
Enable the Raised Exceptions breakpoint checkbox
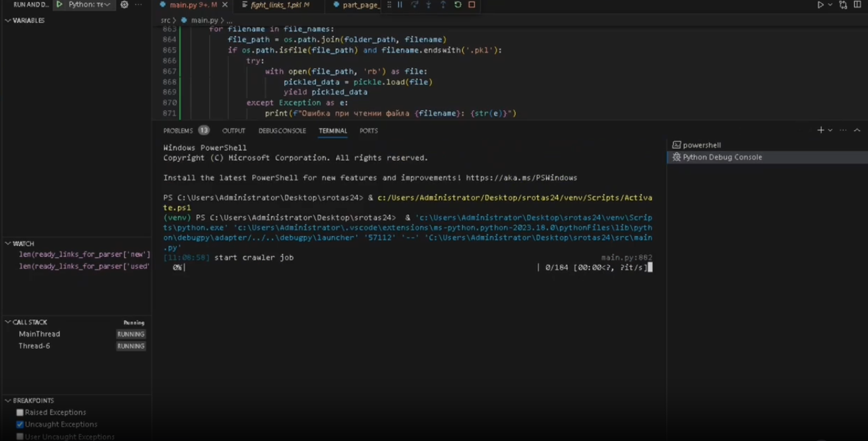[20, 413]
